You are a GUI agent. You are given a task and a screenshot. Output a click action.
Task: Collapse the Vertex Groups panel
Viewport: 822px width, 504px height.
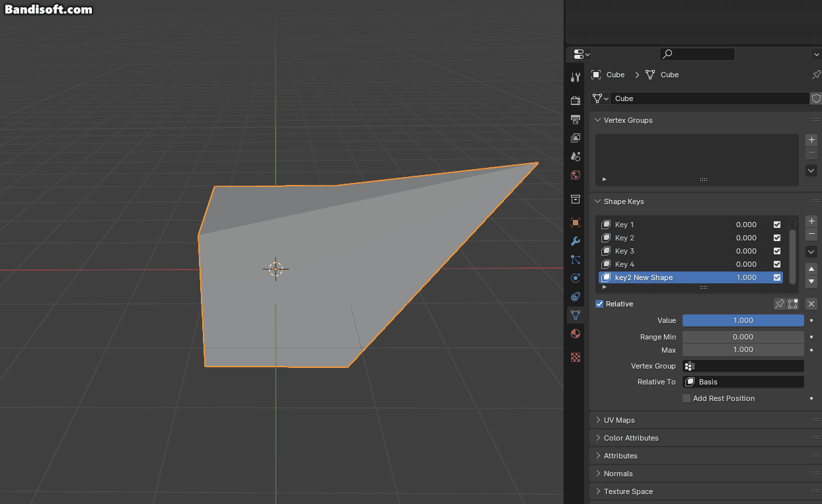[598, 120]
